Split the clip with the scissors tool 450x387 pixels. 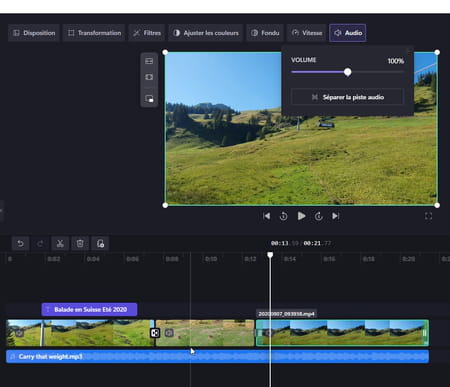[60, 244]
